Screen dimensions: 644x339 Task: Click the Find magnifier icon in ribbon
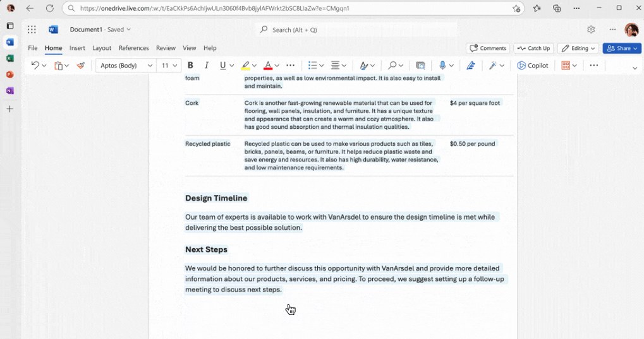pos(392,65)
